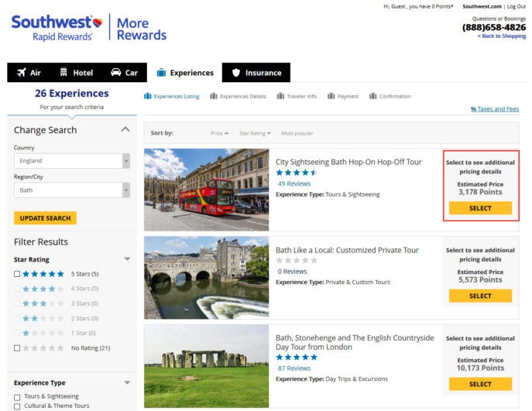
Task: Check the 2 Stars filter checkbox
Action: [17, 318]
